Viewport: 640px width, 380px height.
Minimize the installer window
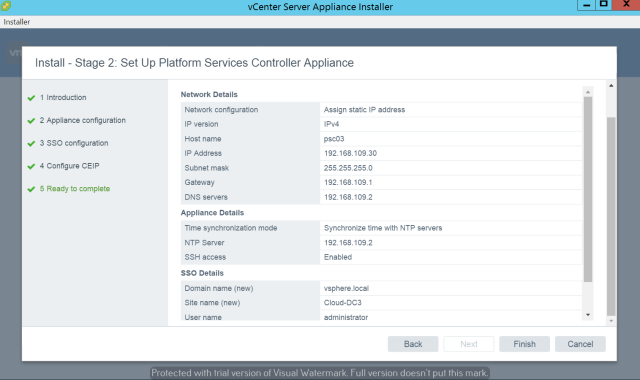pyautogui.click(x=587, y=5)
